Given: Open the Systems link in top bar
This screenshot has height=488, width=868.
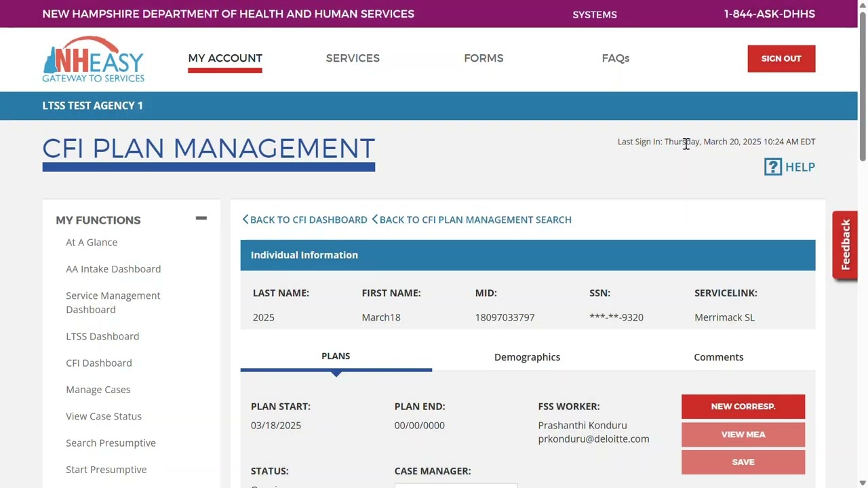Looking at the screenshot, I should [595, 14].
